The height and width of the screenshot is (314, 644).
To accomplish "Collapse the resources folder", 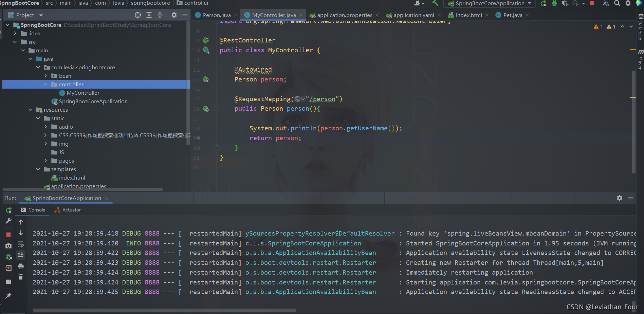I will (30, 110).
